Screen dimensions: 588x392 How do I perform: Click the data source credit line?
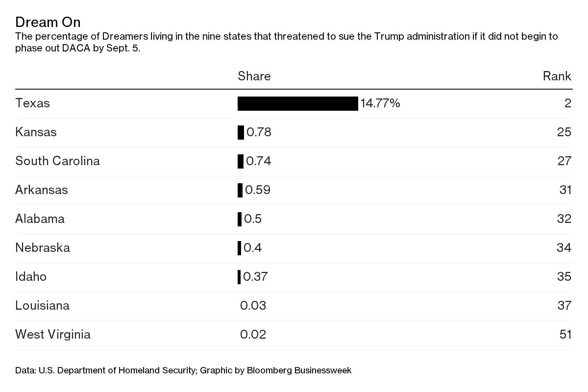[x=183, y=370]
